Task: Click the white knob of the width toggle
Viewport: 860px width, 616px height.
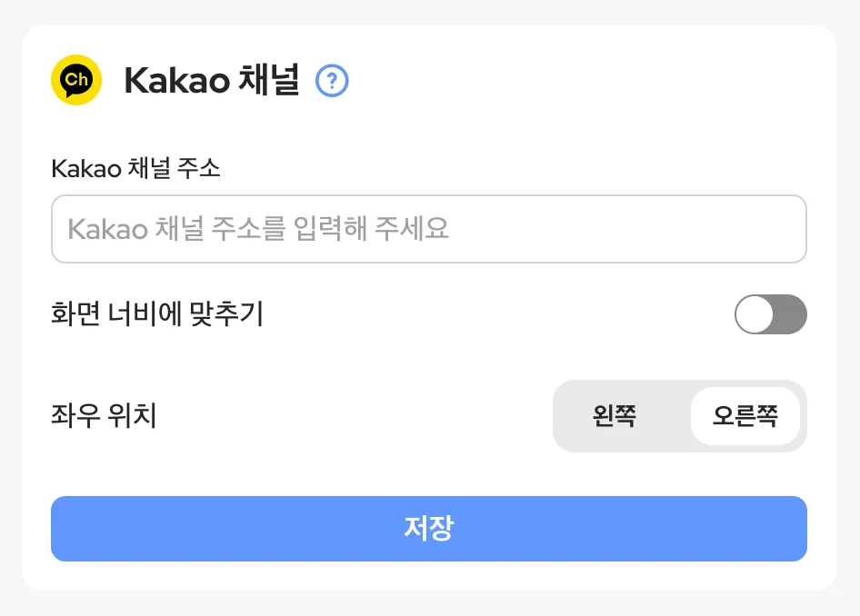Action: click(x=755, y=314)
